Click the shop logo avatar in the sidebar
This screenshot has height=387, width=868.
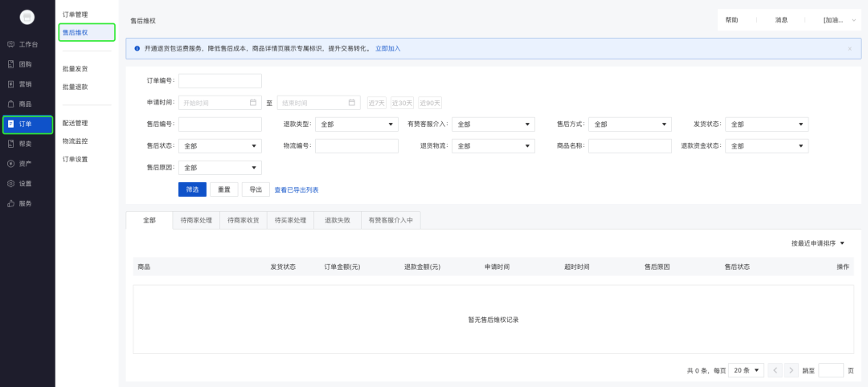pos(27,17)
